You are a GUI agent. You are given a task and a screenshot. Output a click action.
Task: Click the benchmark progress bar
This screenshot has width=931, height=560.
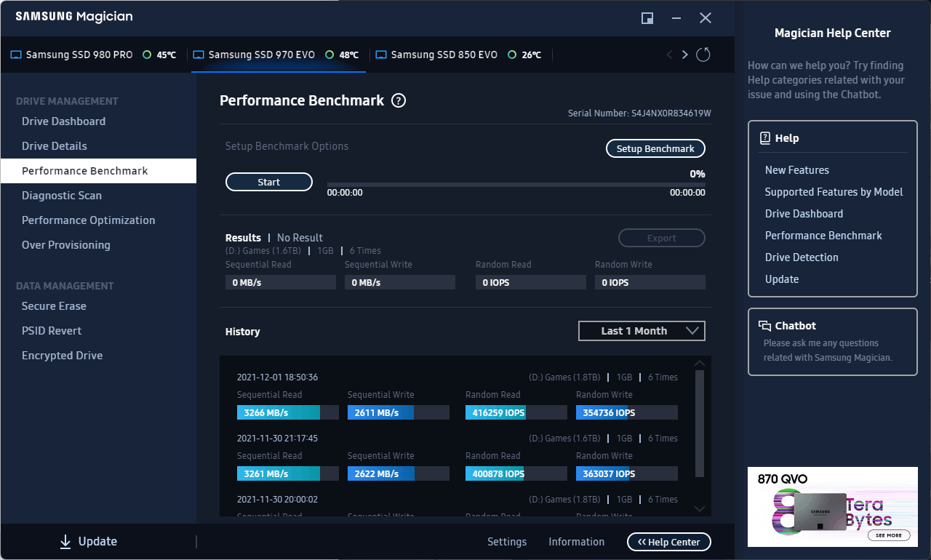(516, 185)
